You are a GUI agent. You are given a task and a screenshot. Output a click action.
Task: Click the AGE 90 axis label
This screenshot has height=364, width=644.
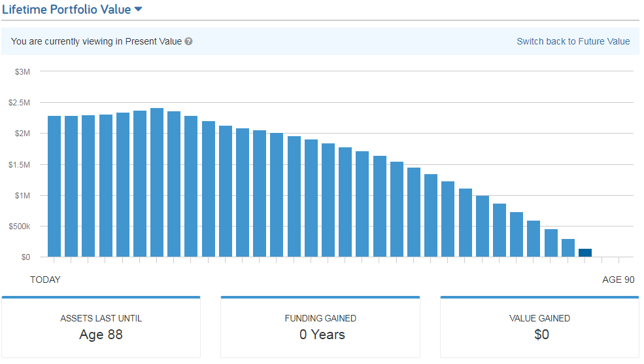(618, 280)
